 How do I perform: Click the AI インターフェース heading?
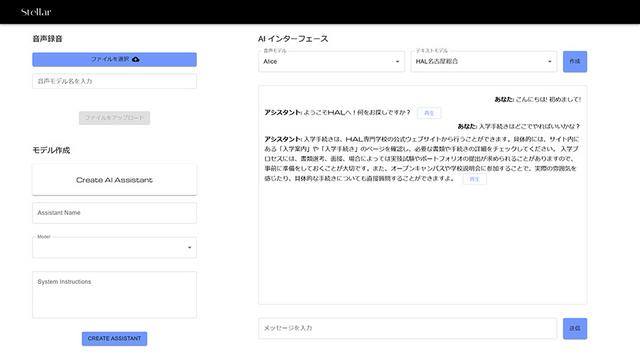(293, 39)
